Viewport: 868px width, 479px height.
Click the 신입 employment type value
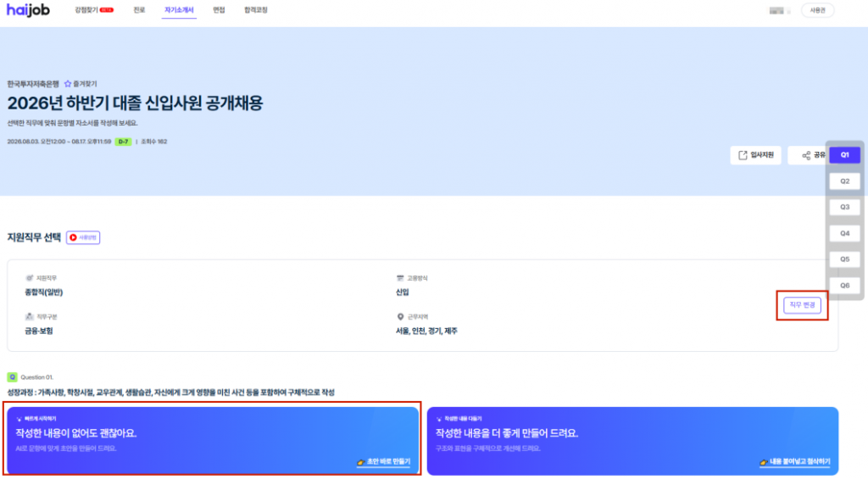403,292
